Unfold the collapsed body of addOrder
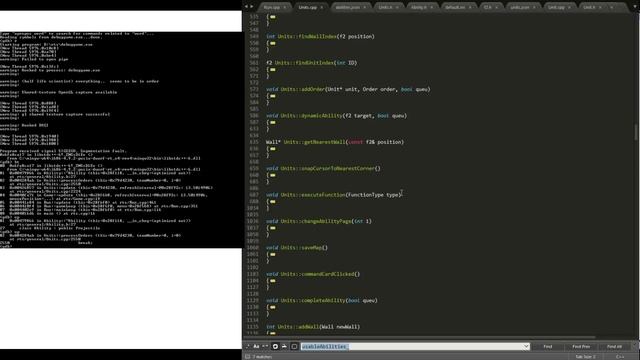This screenshot has width=640, height=360. [x=273, y=96]
